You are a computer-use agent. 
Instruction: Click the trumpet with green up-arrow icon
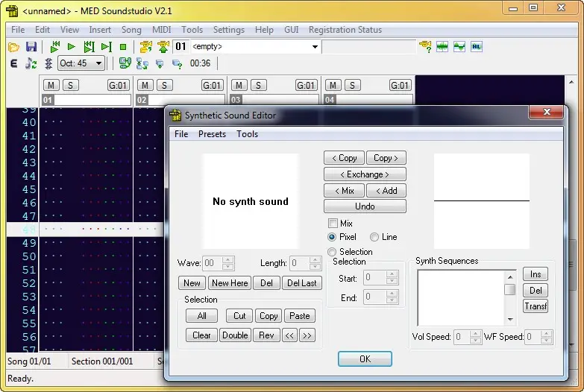(163, 47)
